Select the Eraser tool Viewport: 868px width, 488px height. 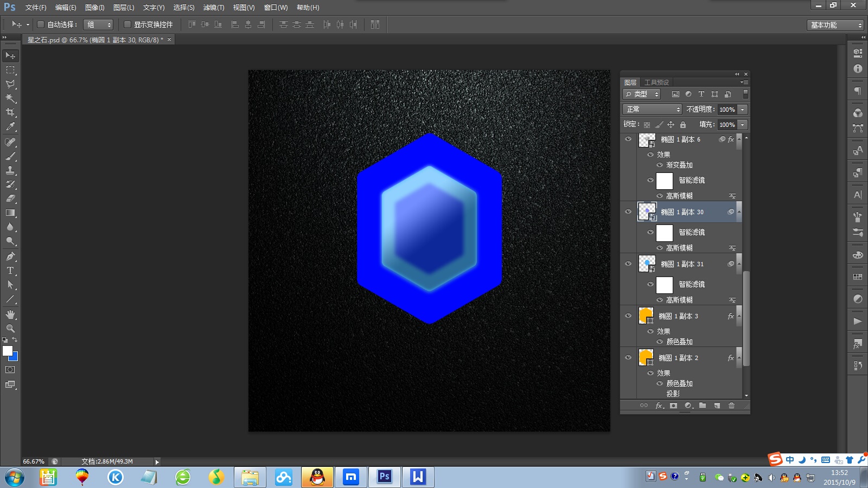tap(10, 198)
